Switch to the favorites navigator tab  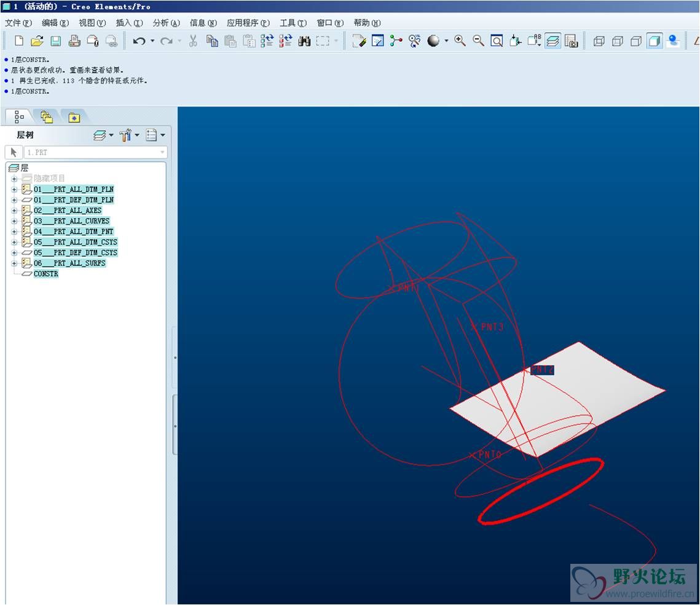(74, 117)
